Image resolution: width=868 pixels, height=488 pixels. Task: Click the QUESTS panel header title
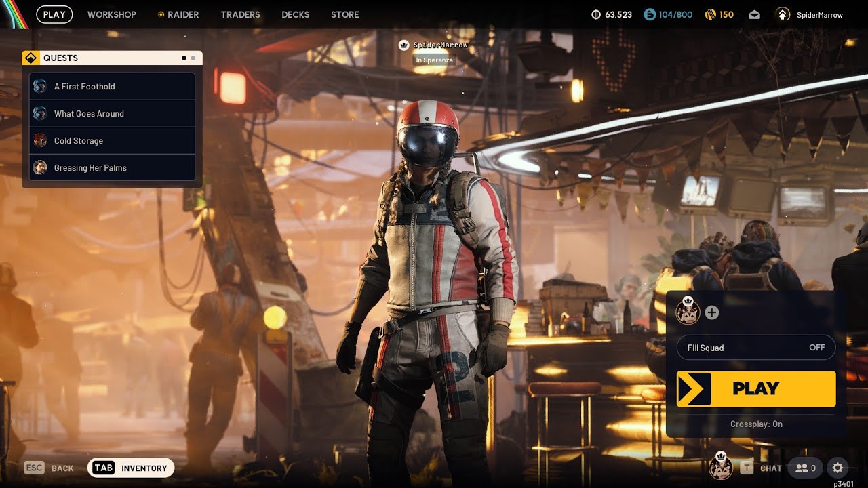[61, 58]
